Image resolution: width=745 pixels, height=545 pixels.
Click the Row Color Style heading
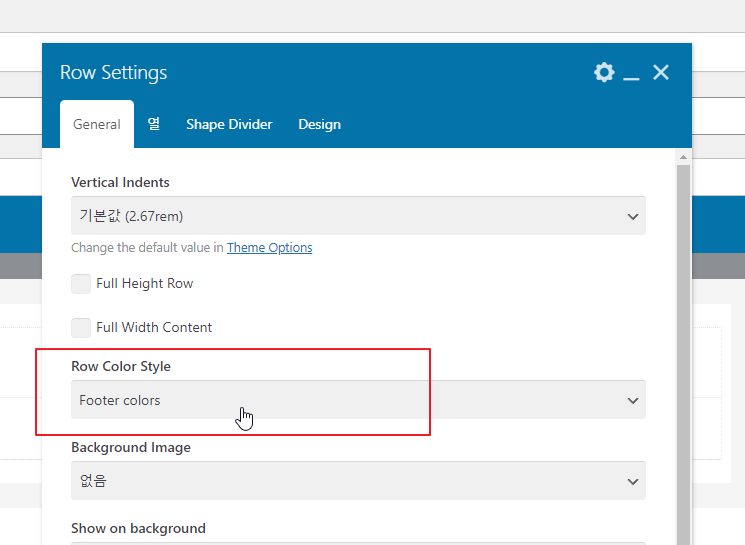click(x=121, y=367)
